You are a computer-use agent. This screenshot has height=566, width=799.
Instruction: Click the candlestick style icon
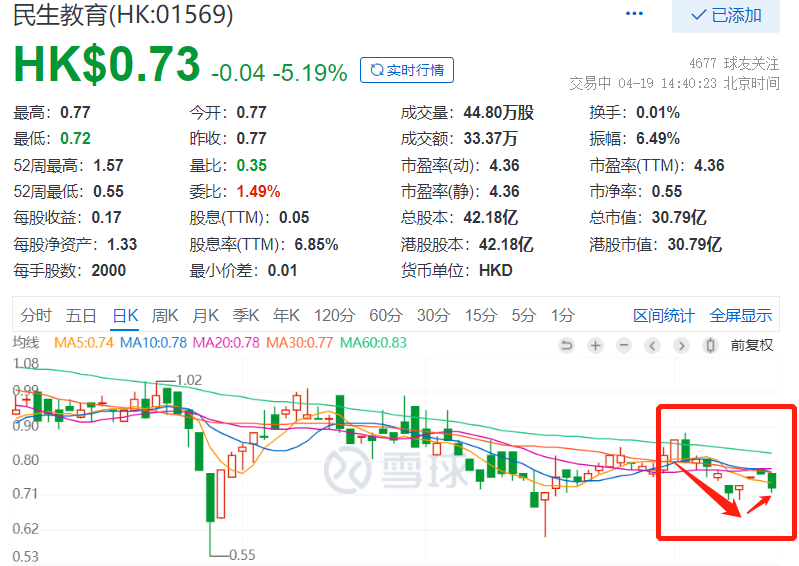711,346
